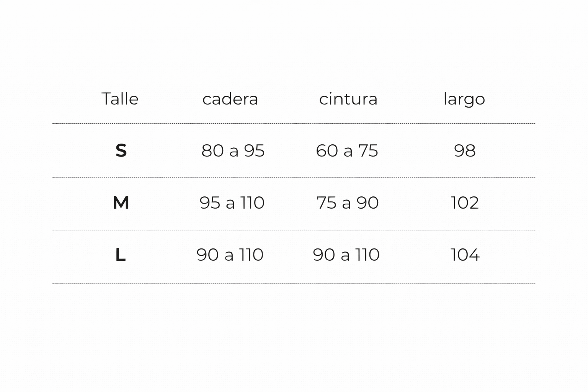
Task: Click the bottom divider below the L row
Action: tap(294, 284)
